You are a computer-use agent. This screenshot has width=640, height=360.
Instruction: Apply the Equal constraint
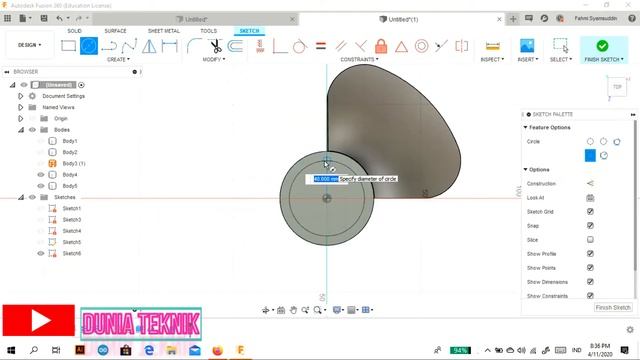(x=321, y=46)
